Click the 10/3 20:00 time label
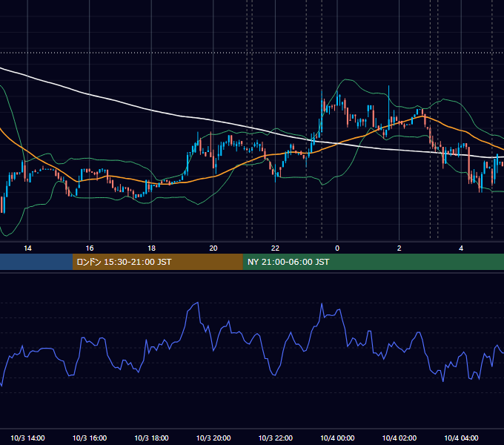The height and width of the screenshot is (445, 504). pos(213,438)
